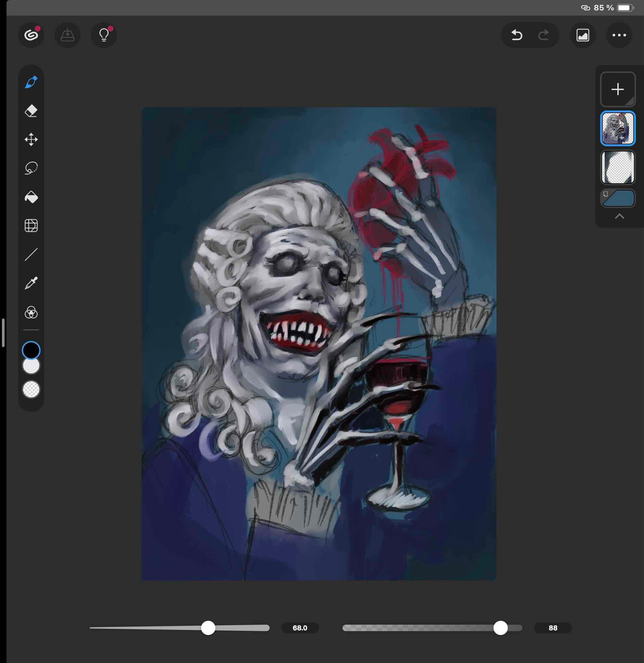This screenshot has height=663, width=644.
Task: Open the Grid guides tool
Action: point(31,226)
